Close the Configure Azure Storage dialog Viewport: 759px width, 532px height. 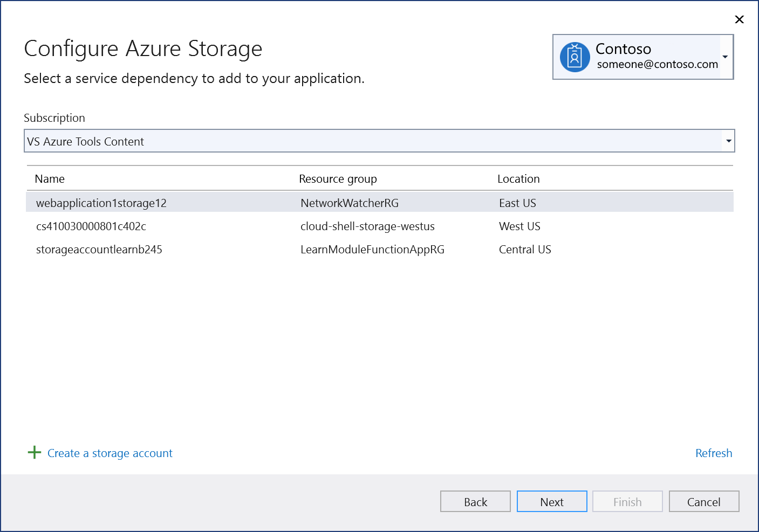pos(739,19)
